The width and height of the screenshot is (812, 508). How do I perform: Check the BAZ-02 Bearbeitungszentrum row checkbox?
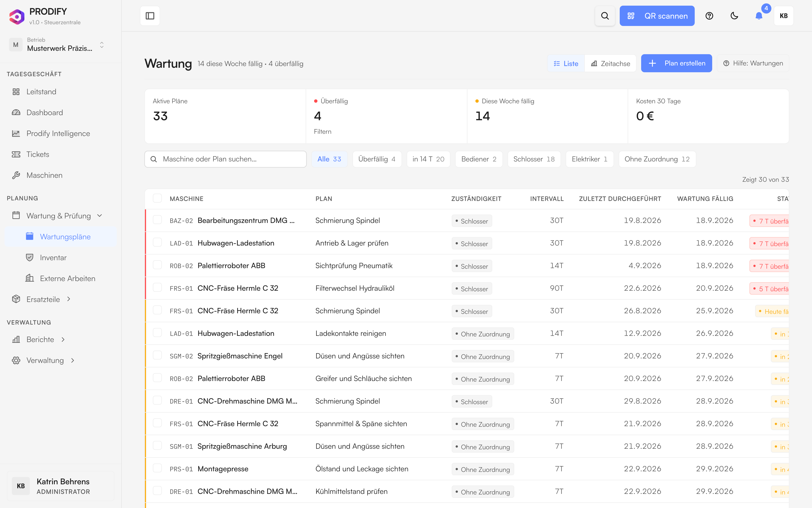157,220
